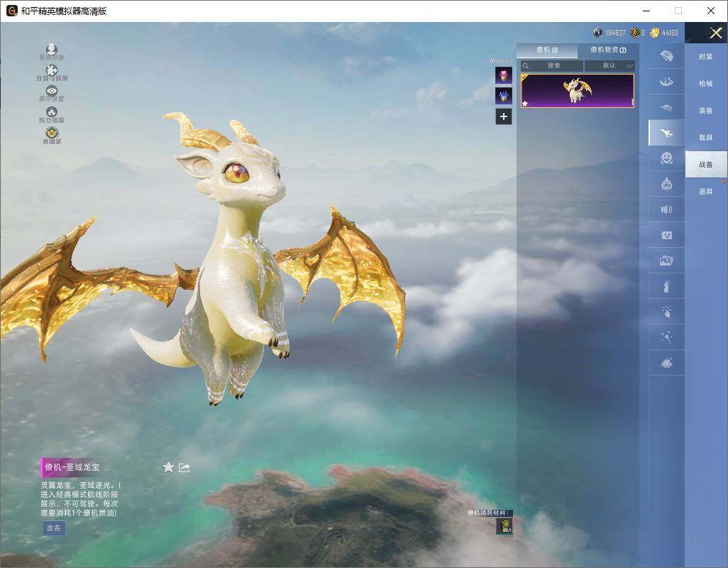This screenshot has height=568, width=728.
Task: Select the wing glider category icon
Action: (667, 82)
